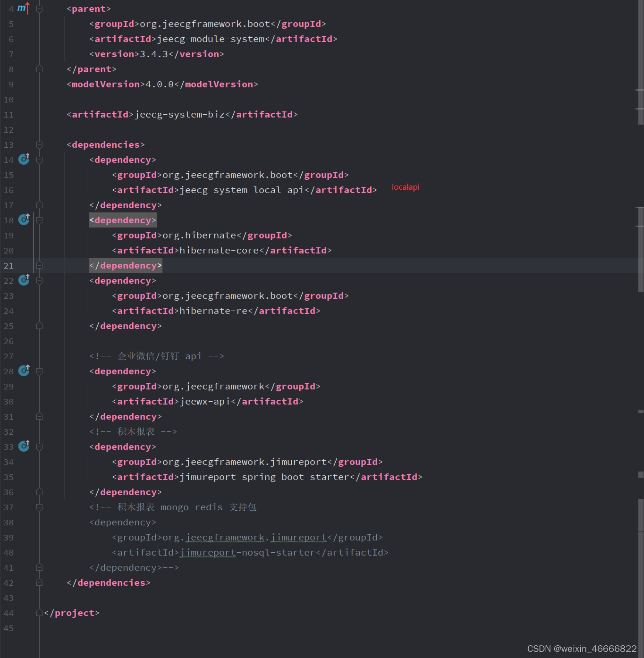
Task: Click the fold end marker on line 44
Action: click(x=40, y=613)
